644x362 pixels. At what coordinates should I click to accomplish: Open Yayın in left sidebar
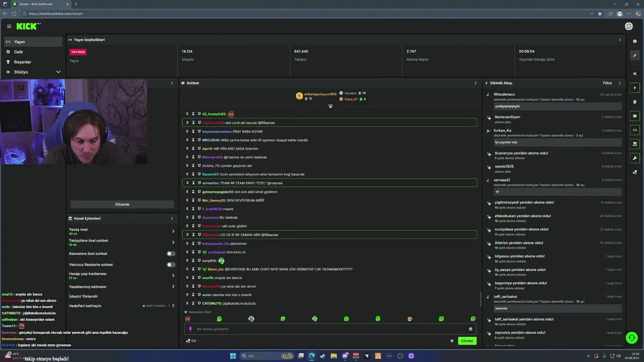coord(33,42)
